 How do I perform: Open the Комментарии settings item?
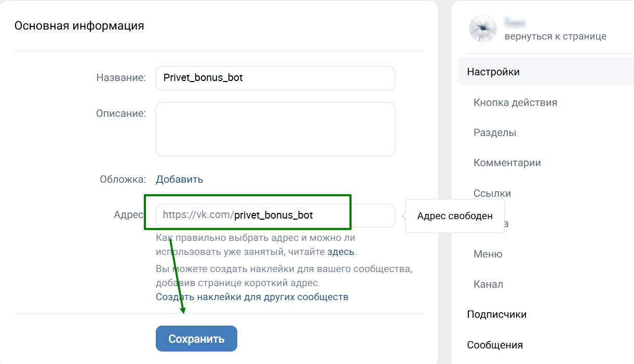coord(507,163)
